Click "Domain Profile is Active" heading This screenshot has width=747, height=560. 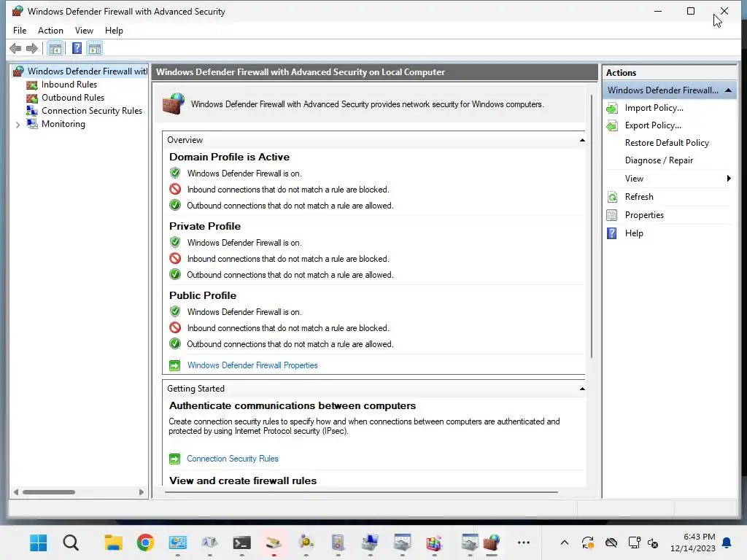coord(229,157)
